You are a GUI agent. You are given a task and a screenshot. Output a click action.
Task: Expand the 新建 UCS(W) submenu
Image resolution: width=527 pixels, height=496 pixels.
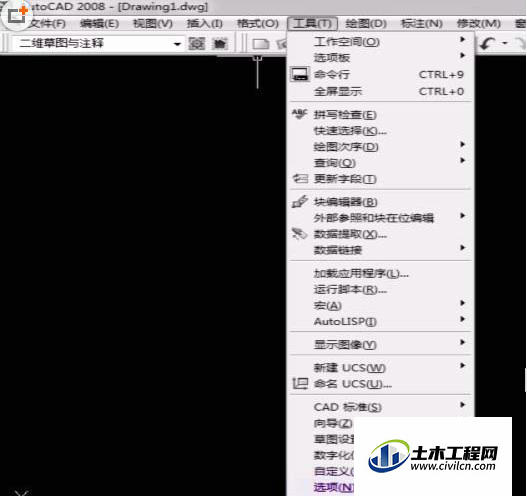[x=381, y=368]
